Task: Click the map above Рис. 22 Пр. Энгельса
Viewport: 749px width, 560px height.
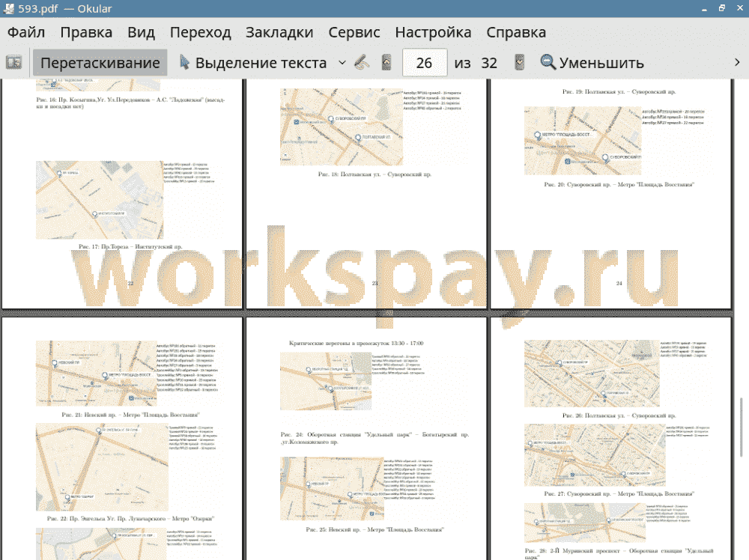Action: click(102, 467)
